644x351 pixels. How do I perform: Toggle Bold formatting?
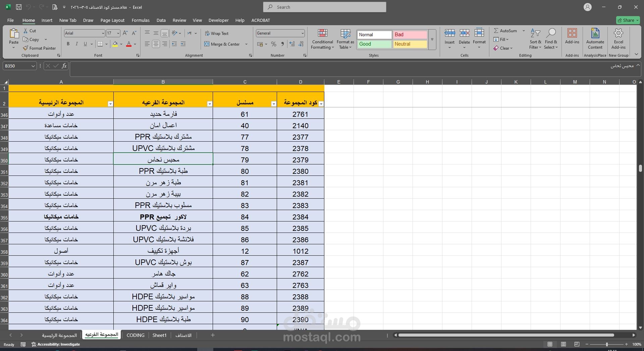coord(68,44)
